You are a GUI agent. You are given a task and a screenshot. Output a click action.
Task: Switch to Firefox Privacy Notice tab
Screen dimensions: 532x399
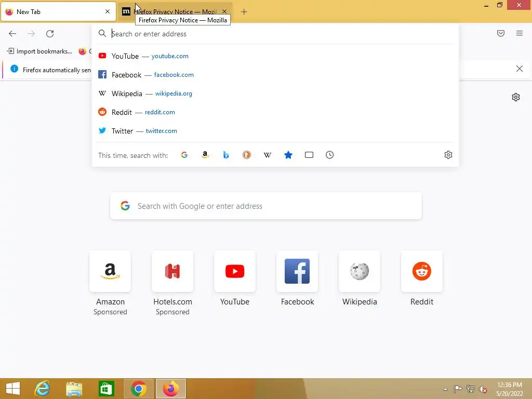175,12
